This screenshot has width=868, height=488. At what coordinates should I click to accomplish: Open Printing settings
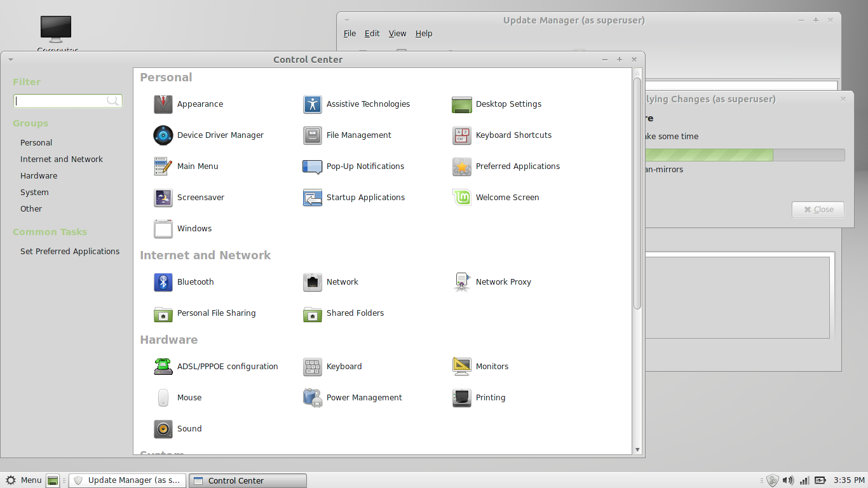click(462, 398)
